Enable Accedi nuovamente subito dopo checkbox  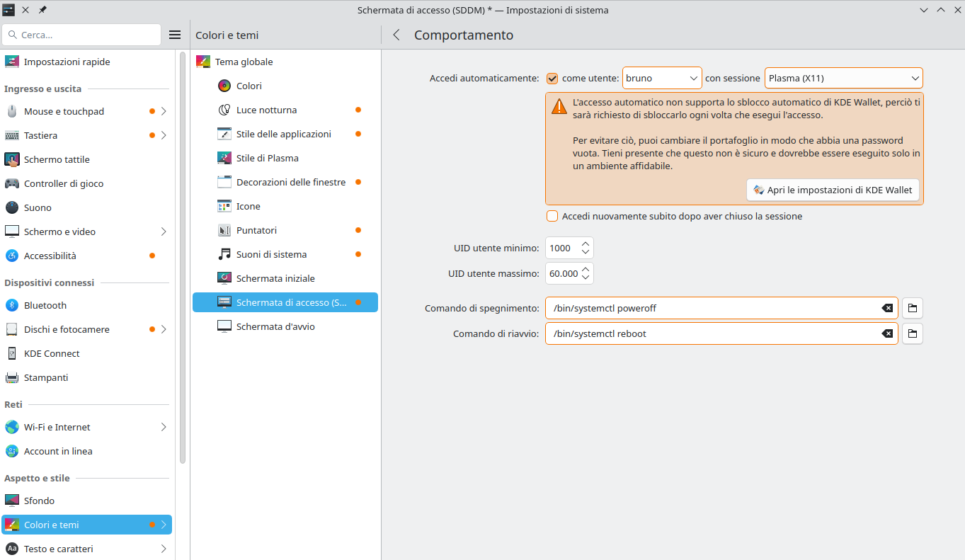tap(552, 216)
